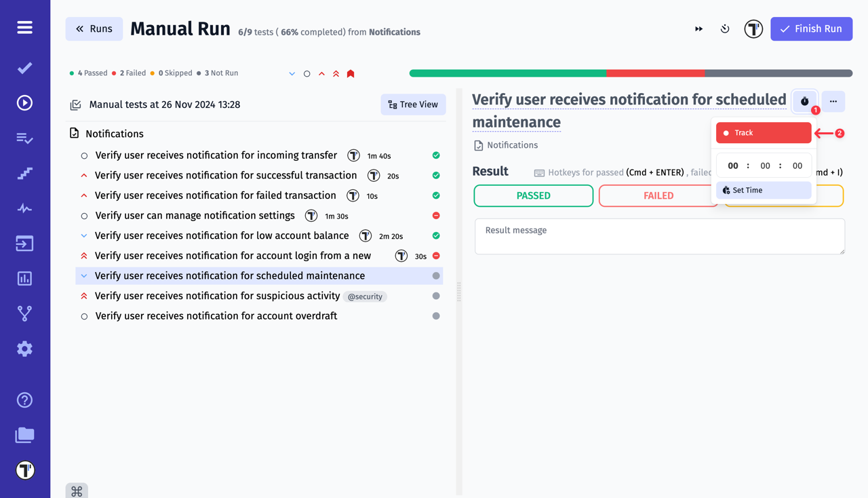Click the fast-forward icon in the top bar
The image size is (868, 498).
[x=698, y=28]
